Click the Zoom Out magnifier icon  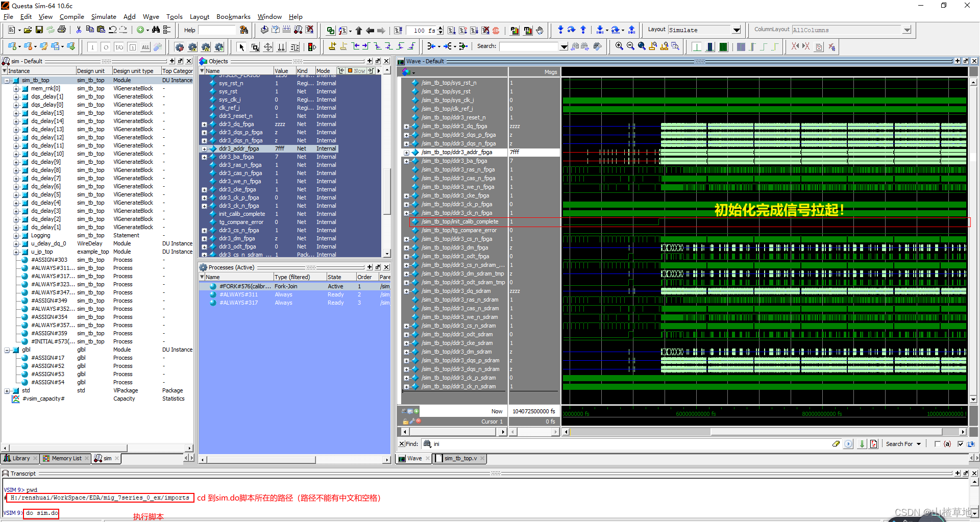point(630,46)
